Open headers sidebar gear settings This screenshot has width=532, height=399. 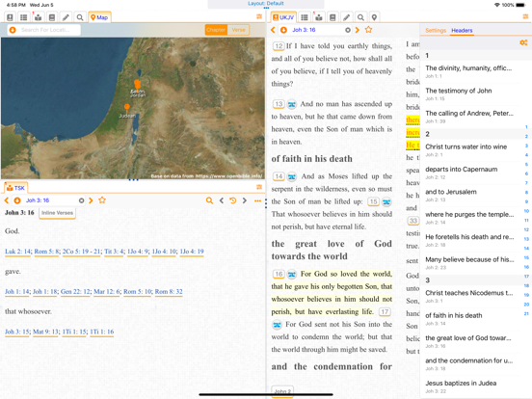point(523,42)
